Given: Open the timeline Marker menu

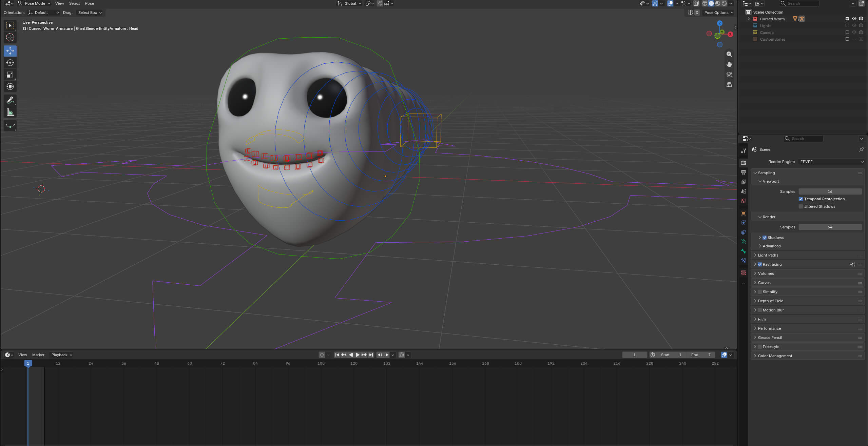Looking at the screenshot, I should pyautogui.click(x=38, y=355).
